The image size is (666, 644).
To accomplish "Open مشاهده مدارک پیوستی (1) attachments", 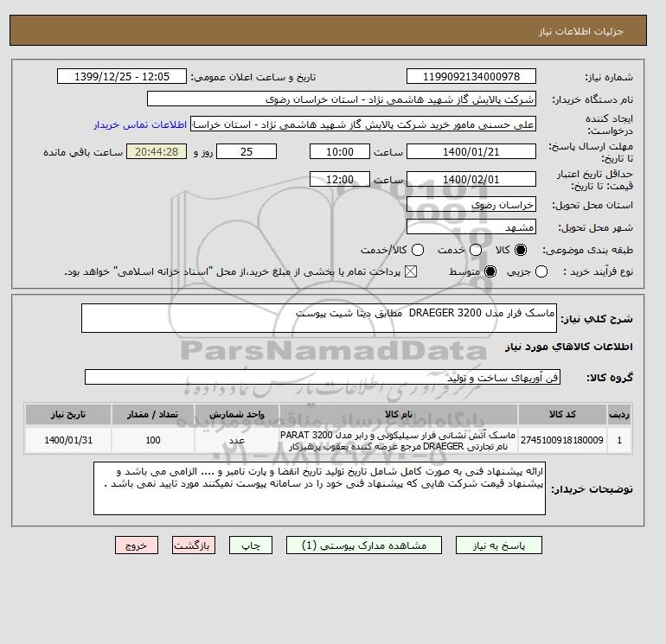I will pos(364,545).
